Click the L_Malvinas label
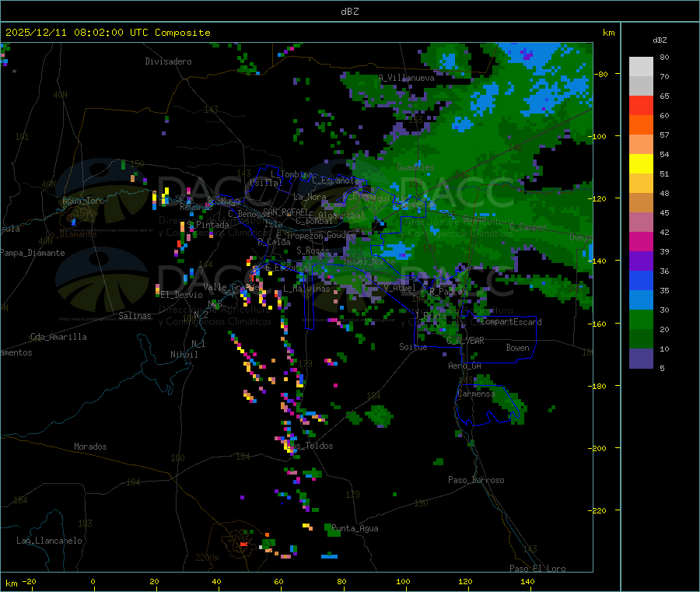700x592 pixels. coord(306,289)
